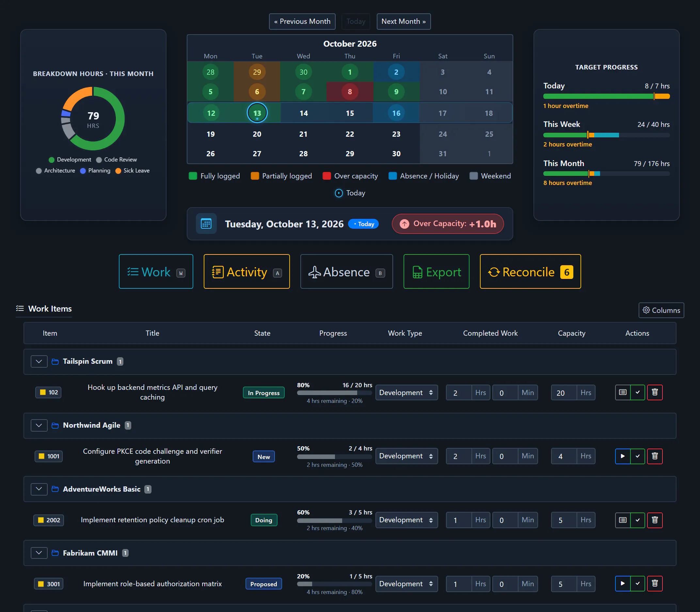
Task: Click the This Week progress bar
Action: pos(606,135)
